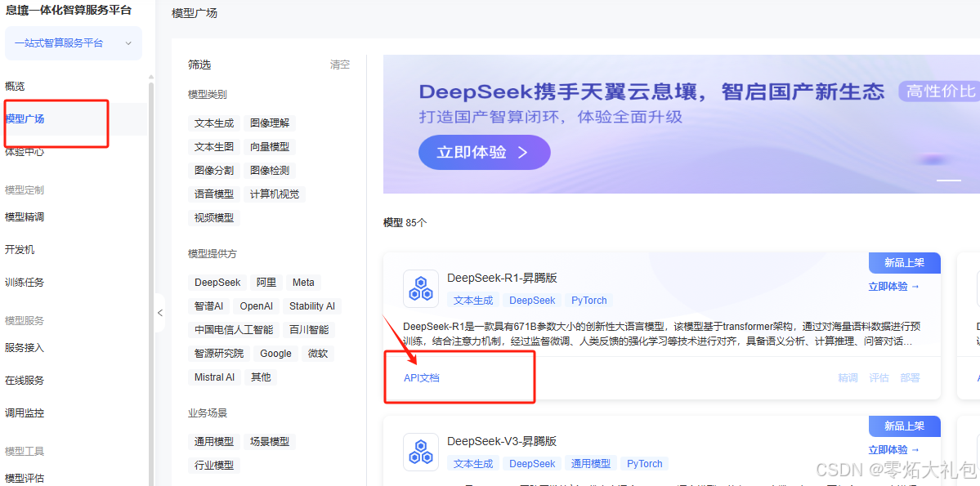Filter by provider 智谱AI
The width and height of the screenshot is (980, 486).
pyautogui.click(x=208, y=306)
